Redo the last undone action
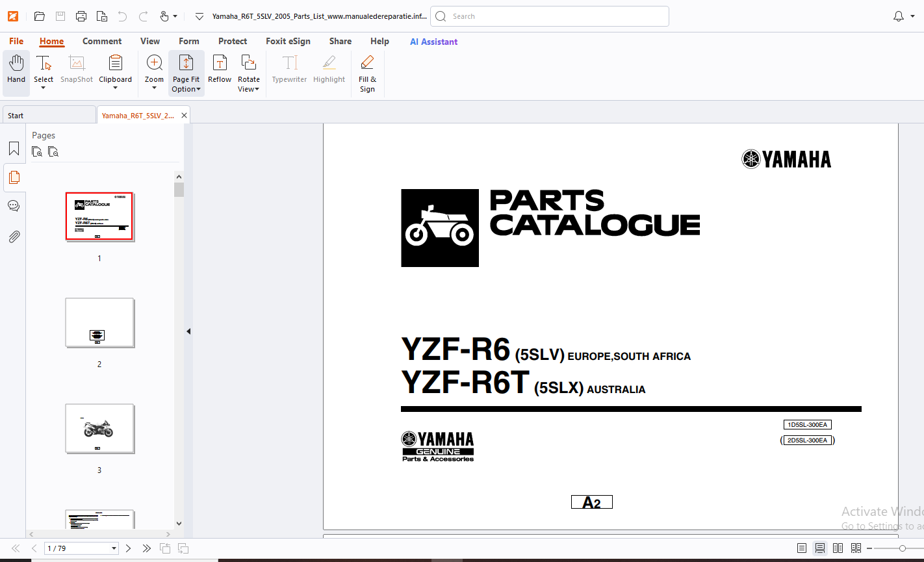The height and width of the screenshot is (562, 924). (x=144, y=16)
